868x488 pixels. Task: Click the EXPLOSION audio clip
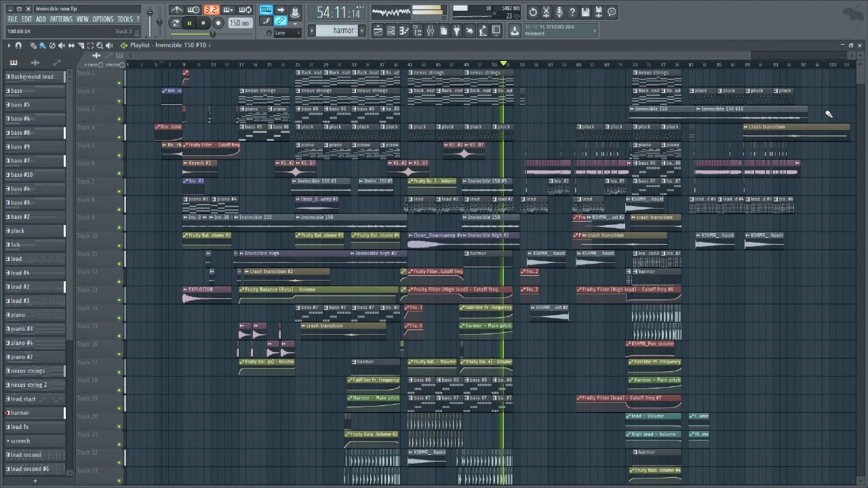pyautogui.click(x=207, y=294)
